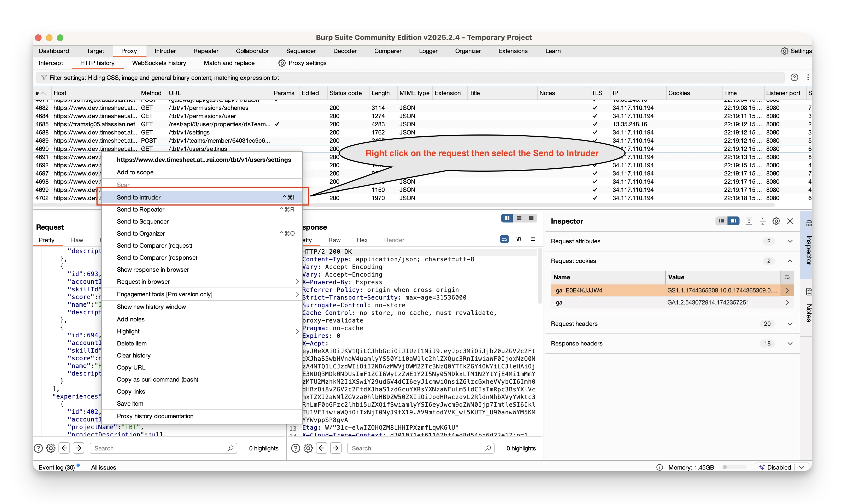Open Request in browser submenu
Viewport: 845px width, 504px height.
tap(202, 282)
